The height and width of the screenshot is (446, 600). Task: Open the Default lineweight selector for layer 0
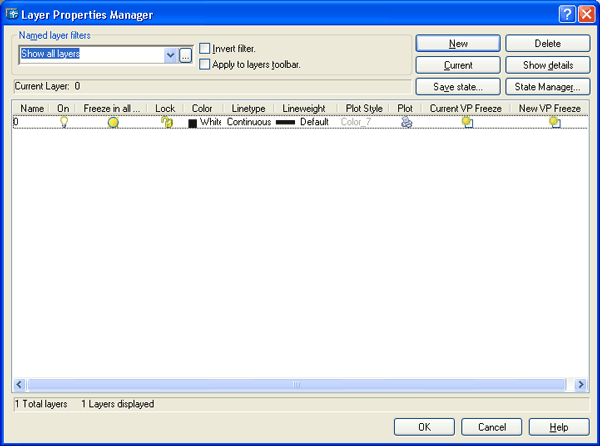[x=303, y=122]
